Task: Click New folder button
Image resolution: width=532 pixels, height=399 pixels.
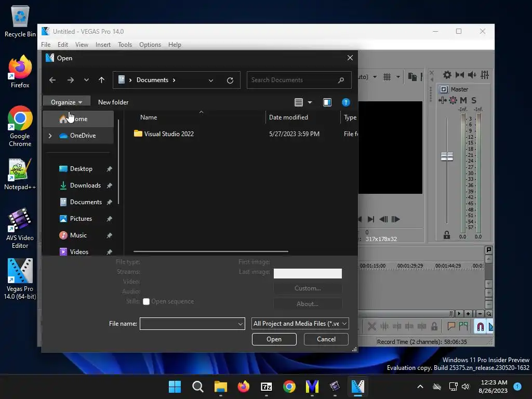Action: pyautogui.click(x=113, y=102)
